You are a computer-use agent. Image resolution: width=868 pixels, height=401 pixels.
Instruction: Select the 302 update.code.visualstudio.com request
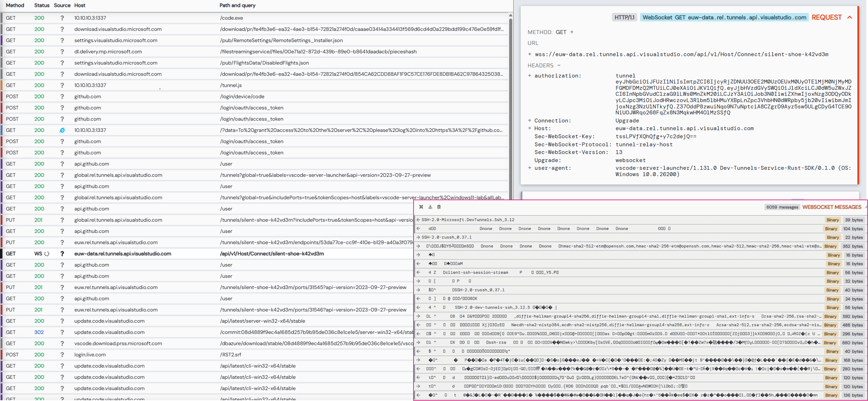[x=207, y=332]
